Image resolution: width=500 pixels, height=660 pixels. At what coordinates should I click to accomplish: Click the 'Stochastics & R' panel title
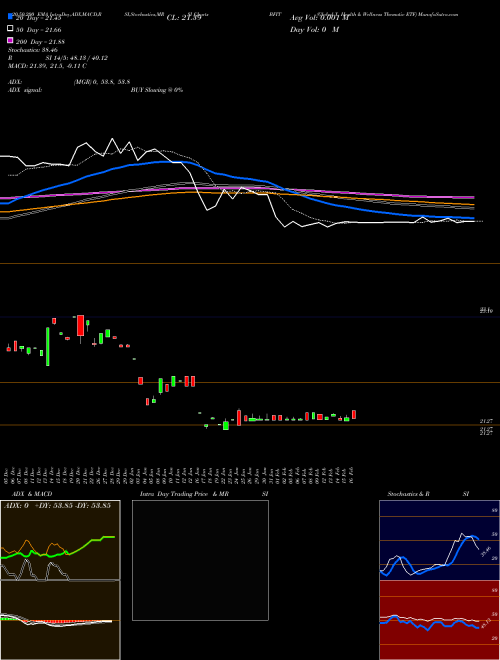coord(408,494)
